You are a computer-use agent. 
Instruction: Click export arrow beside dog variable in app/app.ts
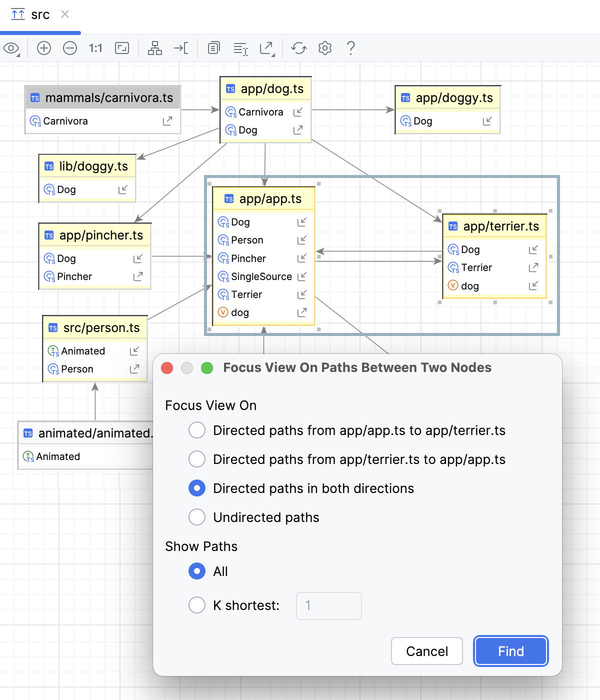coord(302,312)
